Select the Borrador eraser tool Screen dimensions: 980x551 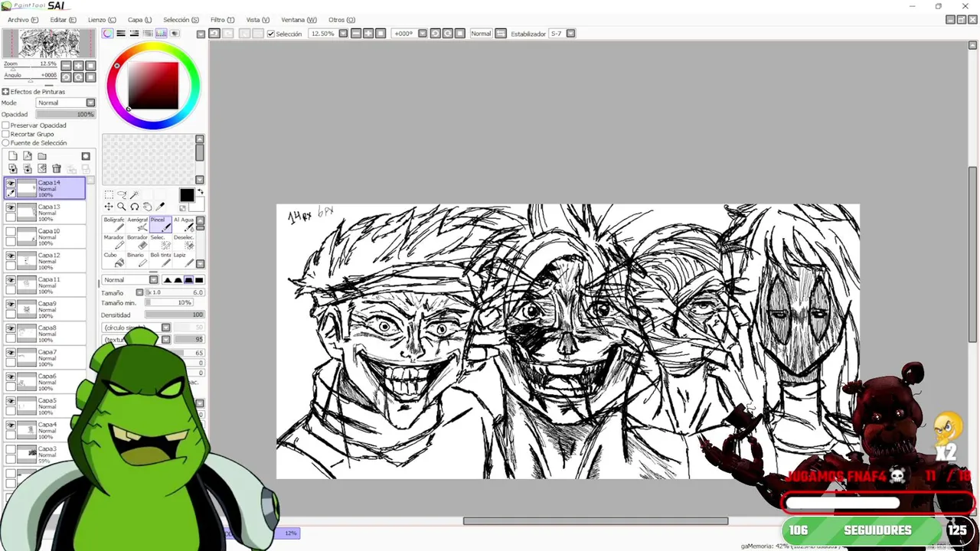pyautogui.click(x=137, y=242)
